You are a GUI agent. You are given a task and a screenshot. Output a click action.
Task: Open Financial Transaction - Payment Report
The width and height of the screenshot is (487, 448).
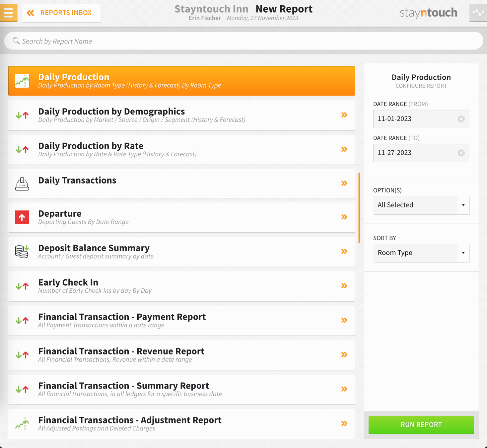click(181, 321)
